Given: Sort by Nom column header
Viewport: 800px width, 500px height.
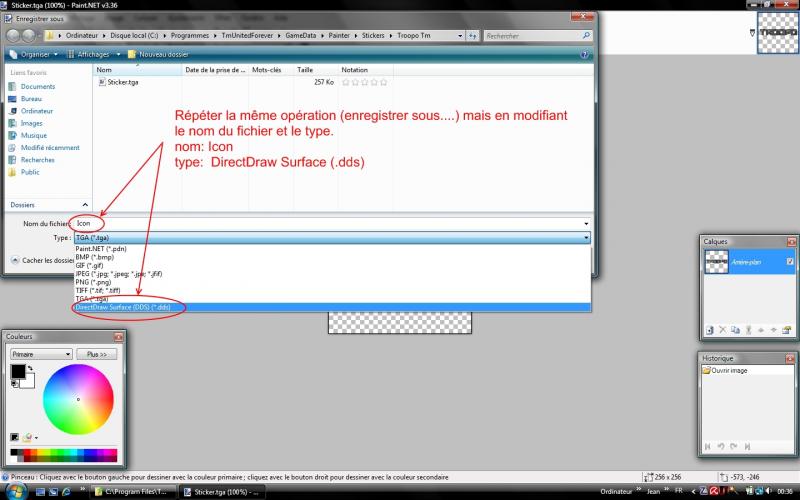Looking at the screenshot, I should 137,70.
